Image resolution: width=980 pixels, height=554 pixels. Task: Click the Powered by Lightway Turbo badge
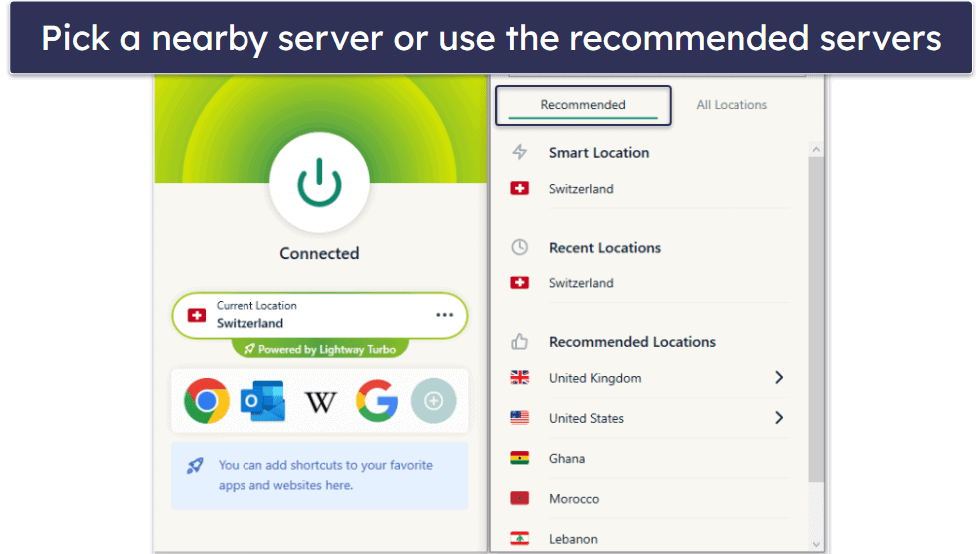(319, 349)
